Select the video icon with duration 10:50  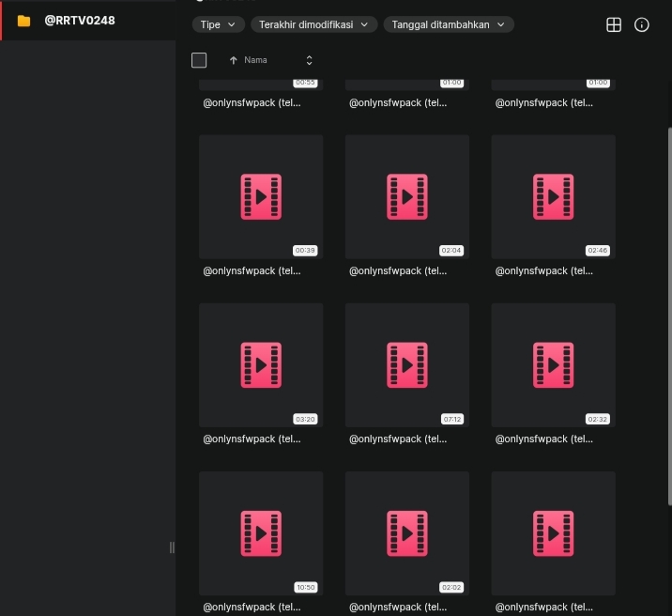[x=261, y=533]
